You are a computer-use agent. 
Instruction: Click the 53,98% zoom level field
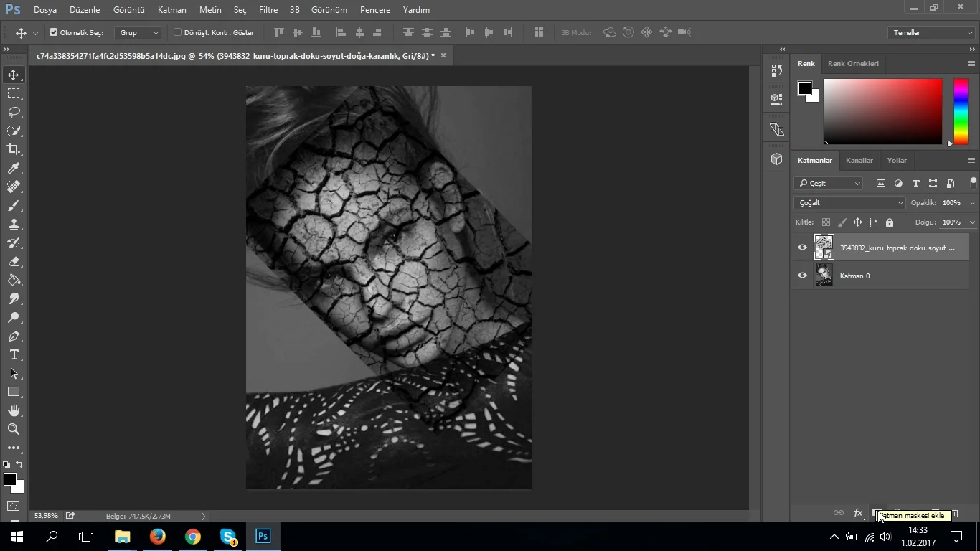click(46, 516)
